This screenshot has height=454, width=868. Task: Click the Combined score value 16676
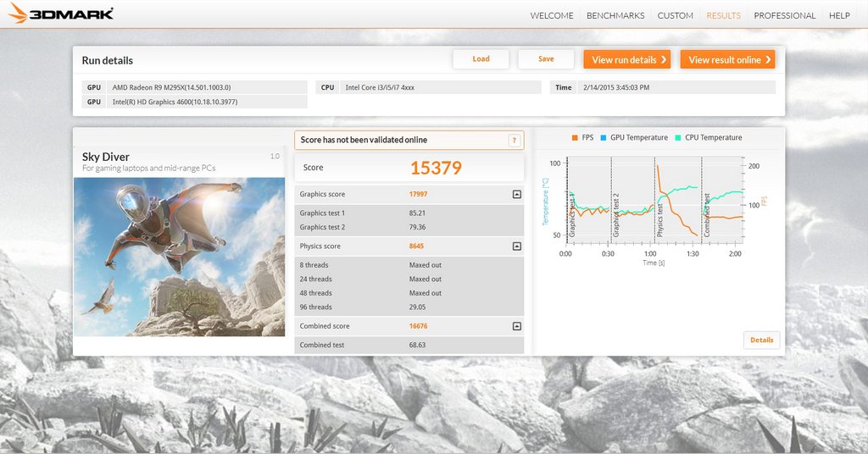[418, 326]
